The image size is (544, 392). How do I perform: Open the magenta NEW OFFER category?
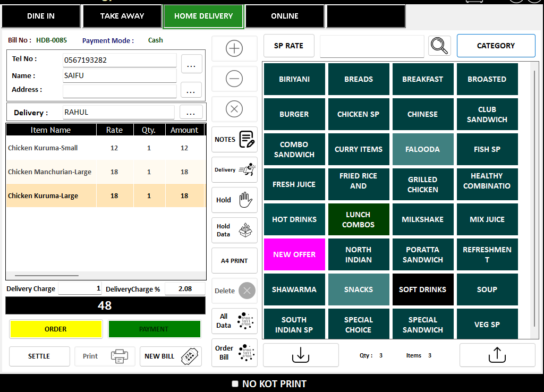pos(294,254)
